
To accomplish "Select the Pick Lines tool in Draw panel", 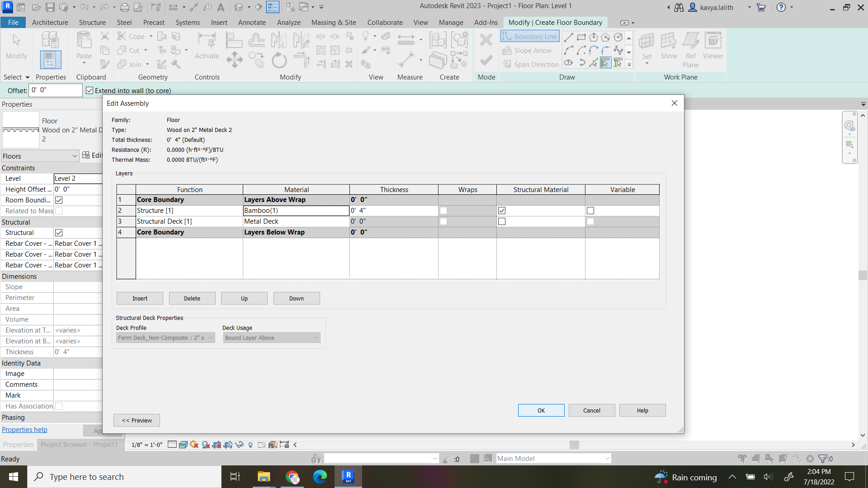I will coord(594,63).
